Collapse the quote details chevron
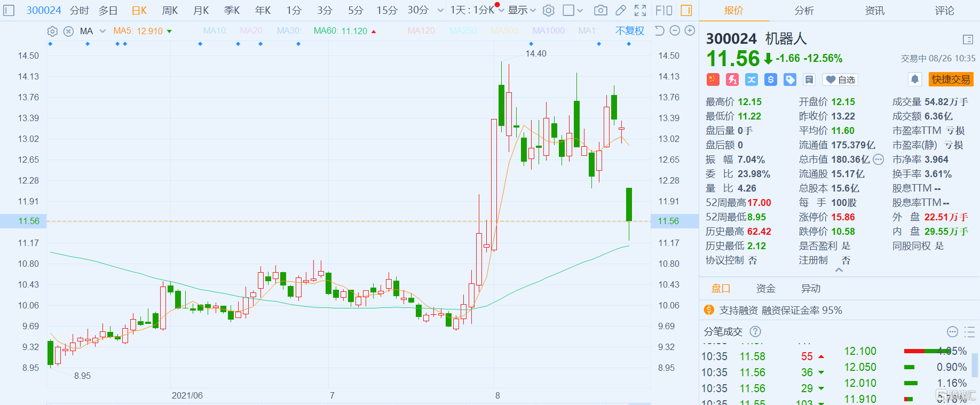 (x=839, y=270)
